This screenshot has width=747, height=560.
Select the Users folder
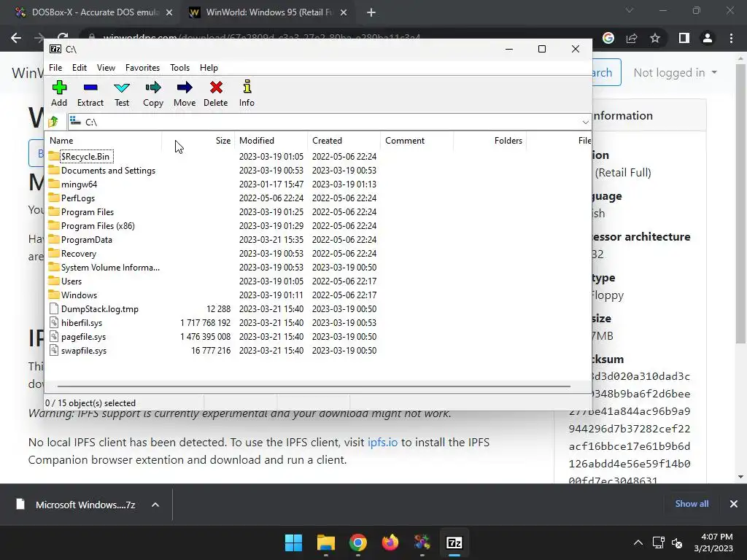point(71,281)
